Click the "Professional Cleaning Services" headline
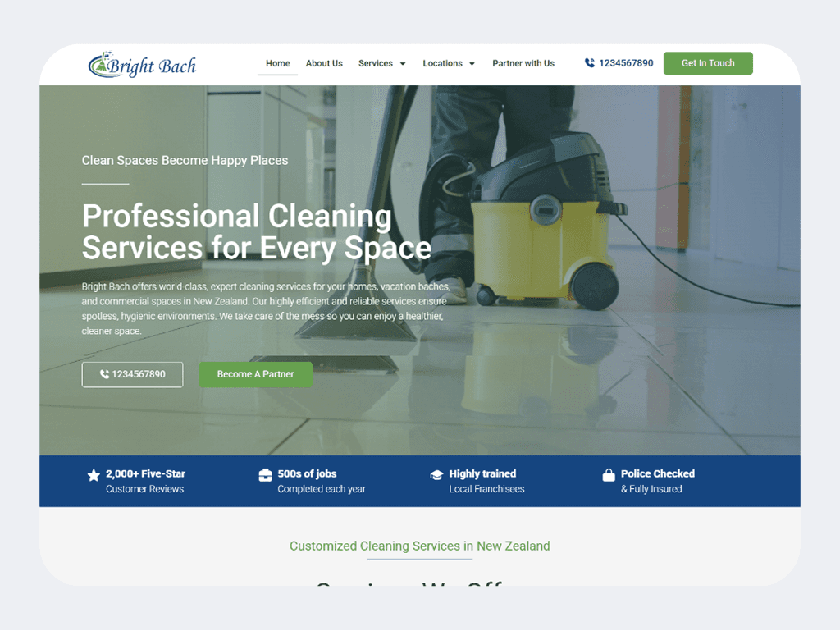 pos(257,231)
